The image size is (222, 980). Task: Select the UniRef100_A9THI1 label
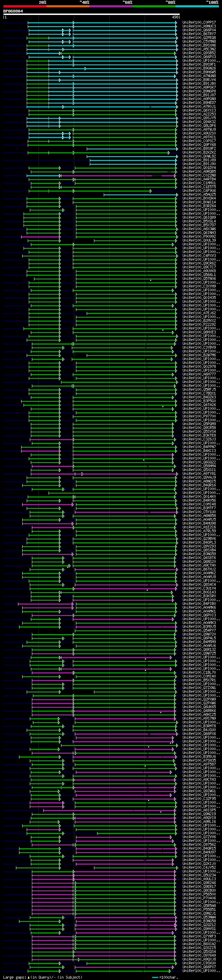(x=199, y=137)
